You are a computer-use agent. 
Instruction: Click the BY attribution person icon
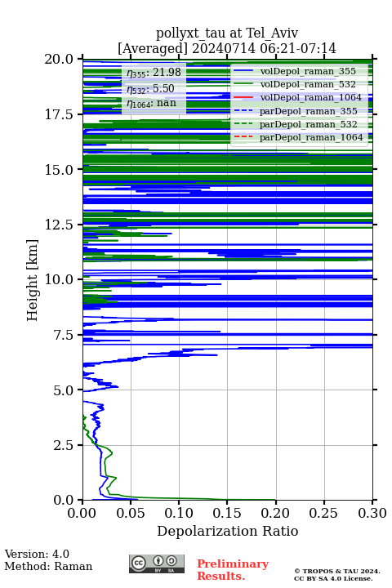158,561
